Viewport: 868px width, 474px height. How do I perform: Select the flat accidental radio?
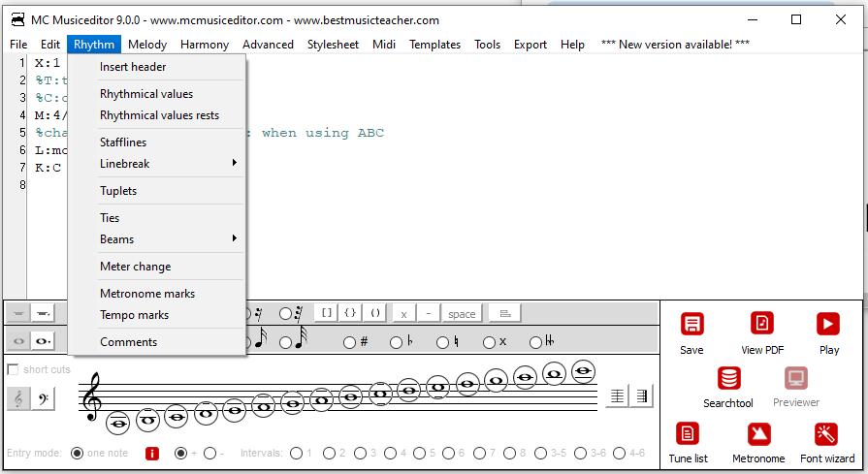click(x=396, y=342)
